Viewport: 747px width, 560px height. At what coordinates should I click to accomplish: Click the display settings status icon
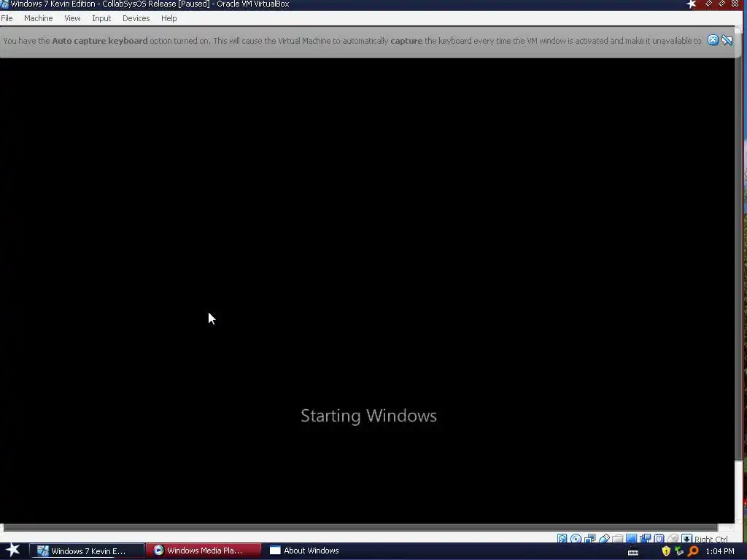631,539
